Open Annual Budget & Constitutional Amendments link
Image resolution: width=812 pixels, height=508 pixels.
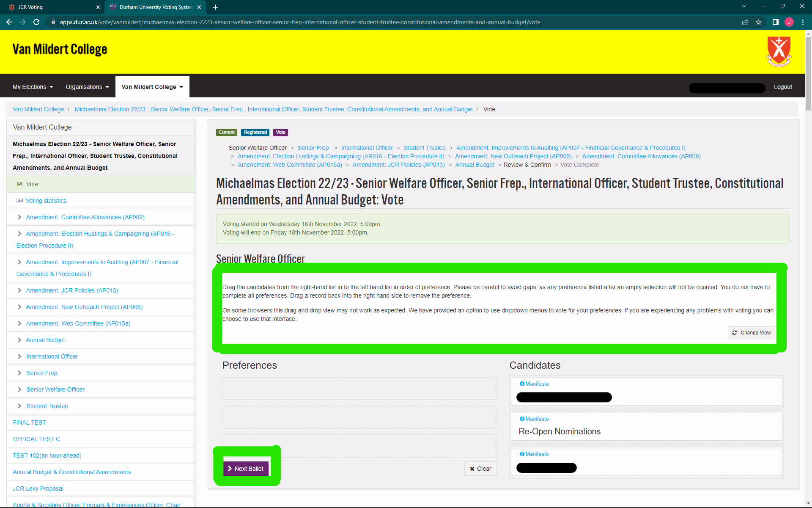72,472
